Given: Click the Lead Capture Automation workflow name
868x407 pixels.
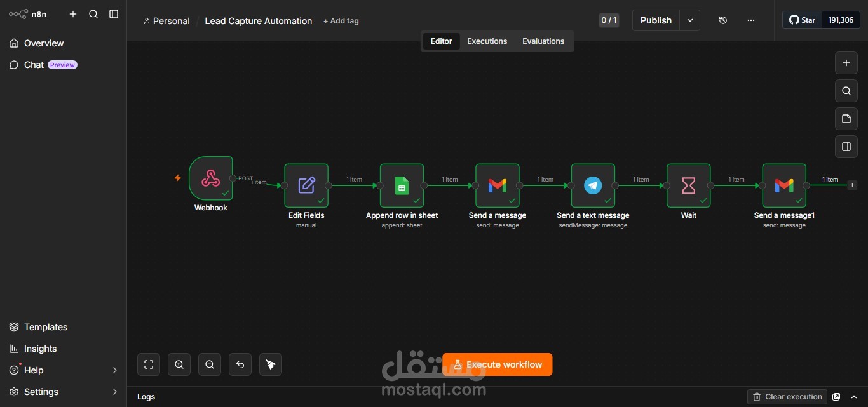Looking at the screenshot, I should pyautogui.click(x=258, y=21).
